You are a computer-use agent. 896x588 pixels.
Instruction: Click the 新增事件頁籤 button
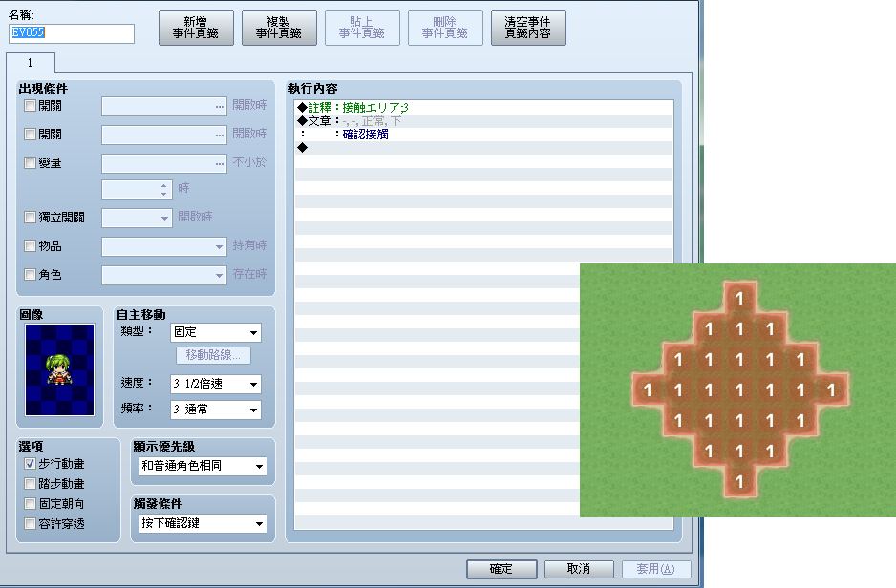point(196,28)
